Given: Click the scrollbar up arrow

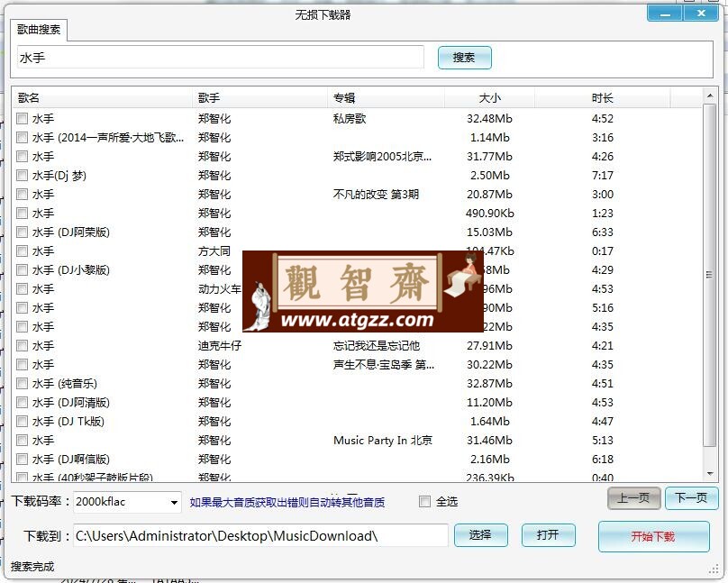Looking at the screenshot, I should 709,96.
